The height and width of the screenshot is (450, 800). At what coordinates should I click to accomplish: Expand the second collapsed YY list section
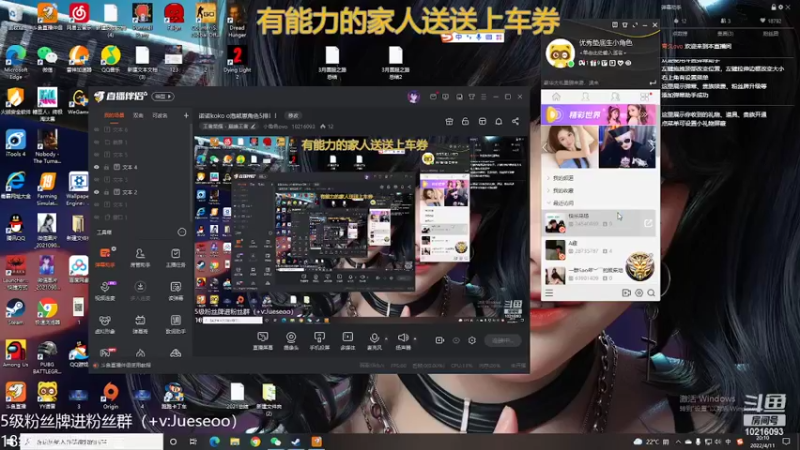549,190
